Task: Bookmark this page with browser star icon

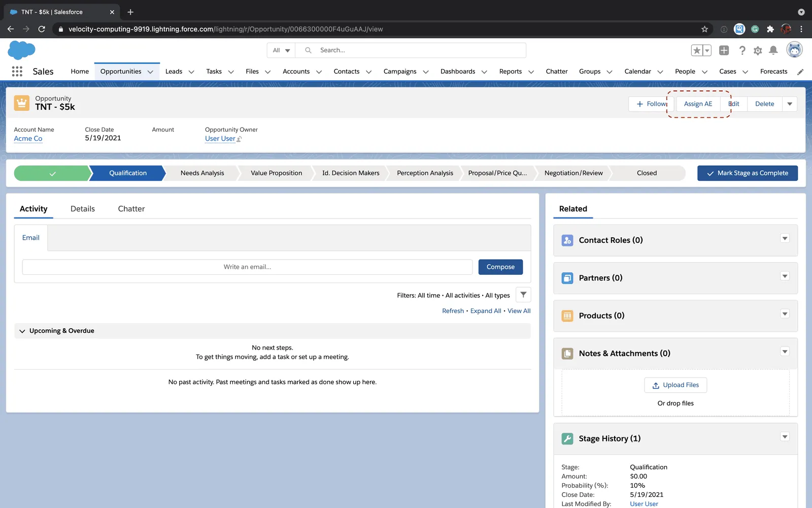Action: (704, 29)
